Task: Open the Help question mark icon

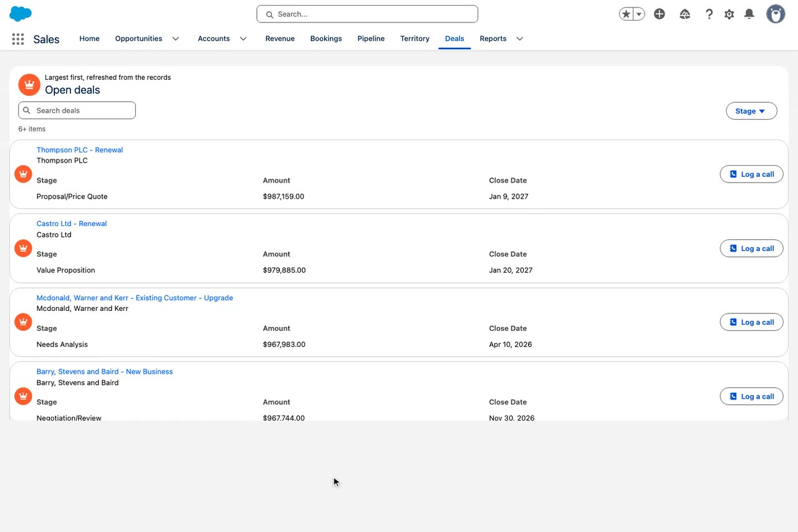Action: pyautogui.click(x=709, y=14)
